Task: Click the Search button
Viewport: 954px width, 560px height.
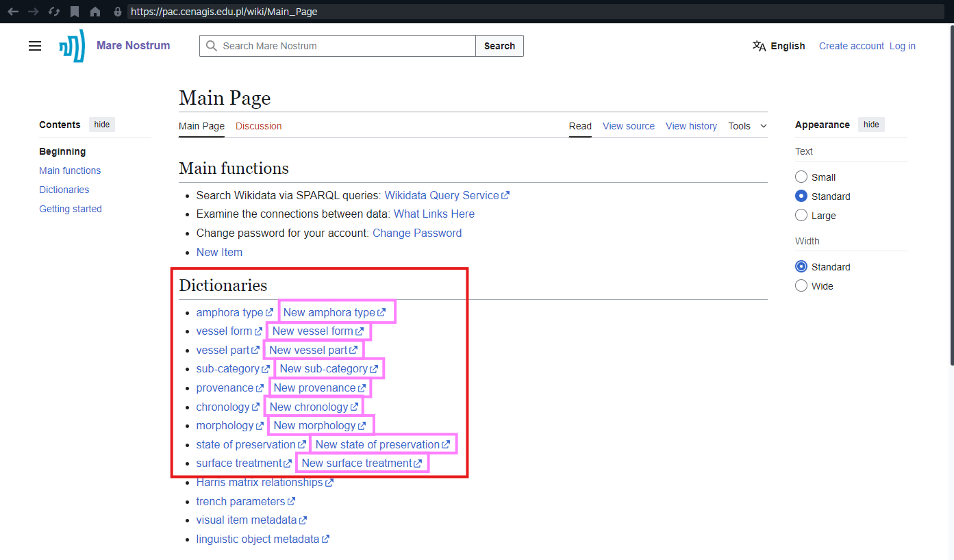Action: [499, 46]
